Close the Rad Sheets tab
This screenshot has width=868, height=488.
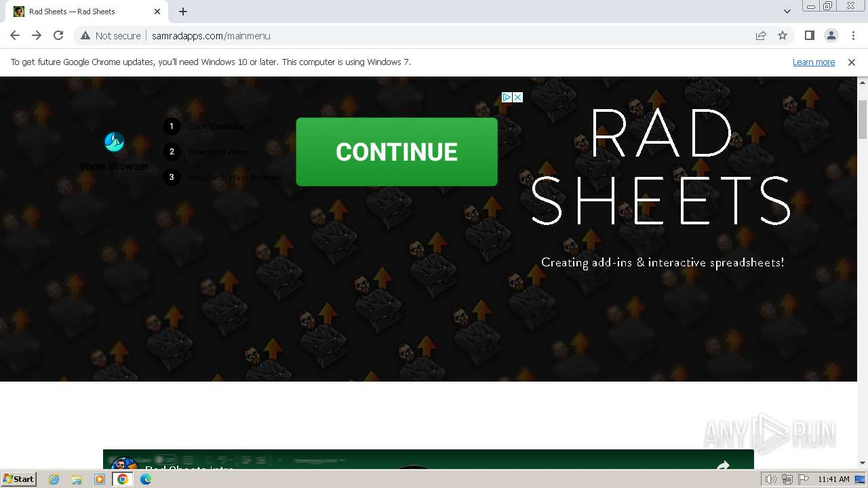coord(157,12)
